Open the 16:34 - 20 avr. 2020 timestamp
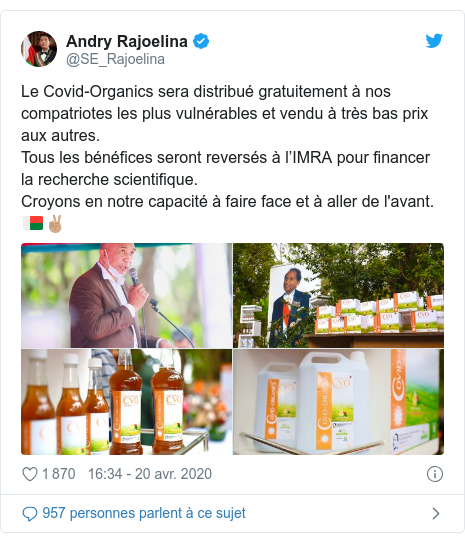Viewport: 465px width, 543px height. (x=150, y=474)
